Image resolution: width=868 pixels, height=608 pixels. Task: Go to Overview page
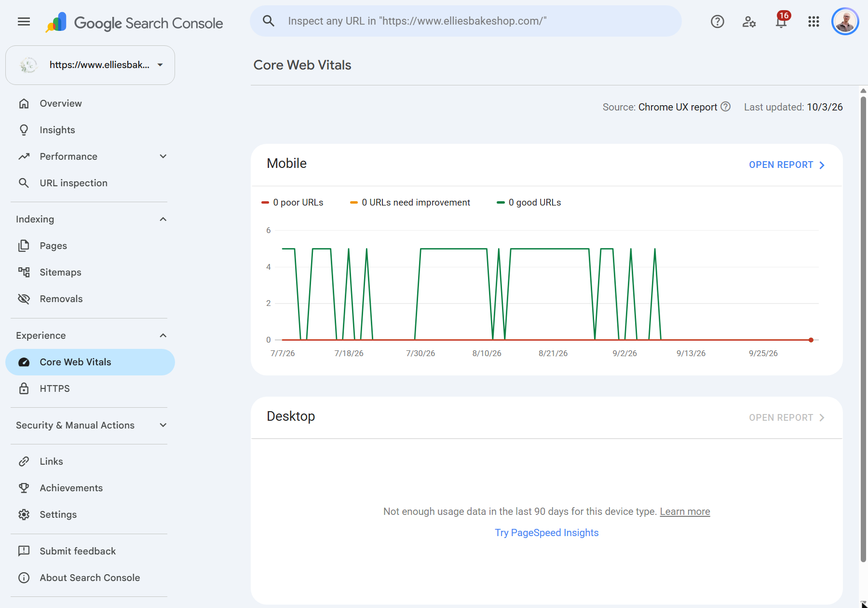click(90, 103)
